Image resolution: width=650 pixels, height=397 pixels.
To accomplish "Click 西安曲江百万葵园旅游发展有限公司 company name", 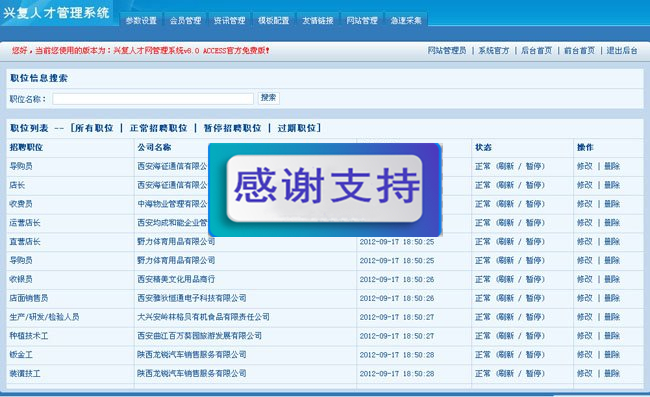I will pyautogui.click(x=199, y=336).
